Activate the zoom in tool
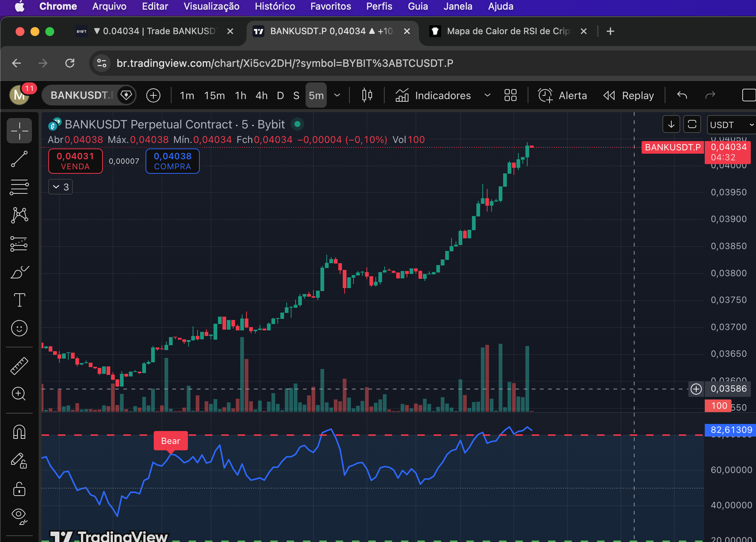The width and height of the screenshot is (756, 542). point(19,394)
